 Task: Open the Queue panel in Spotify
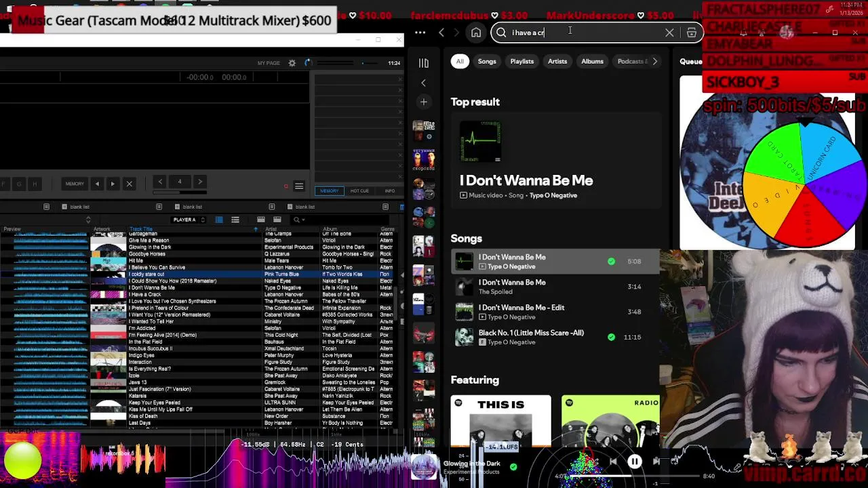(x=691, y=62)
